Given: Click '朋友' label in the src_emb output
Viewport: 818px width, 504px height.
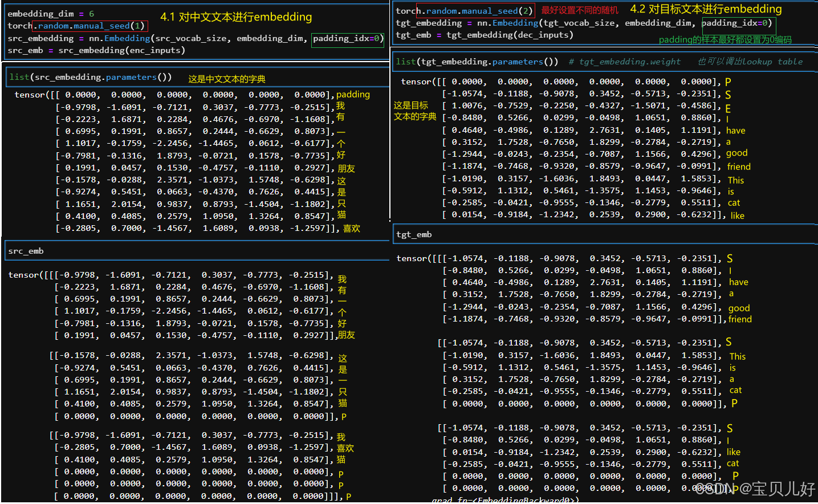Looking at the screenshot, I should [346, 335].
